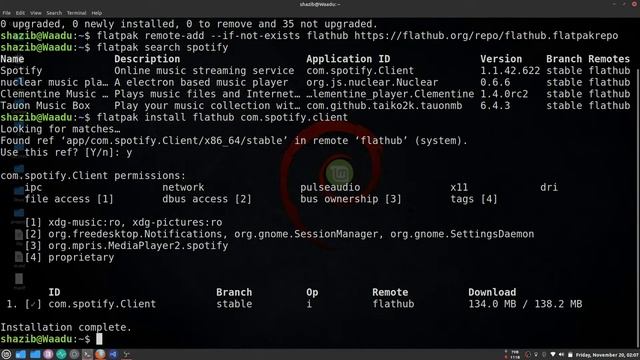Viewport: 640px width, 360px height.
Task: Close the terminal window
Action: tap(635, 4)
